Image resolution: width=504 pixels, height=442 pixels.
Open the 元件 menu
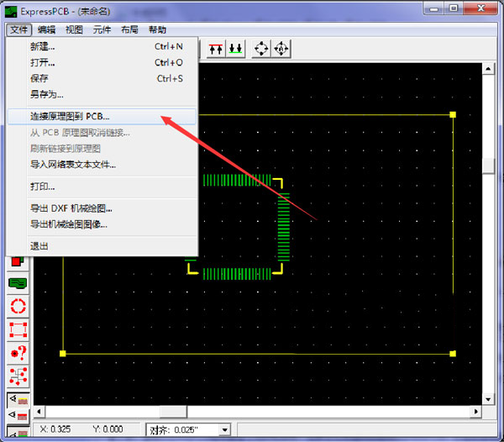click(102, 30)
